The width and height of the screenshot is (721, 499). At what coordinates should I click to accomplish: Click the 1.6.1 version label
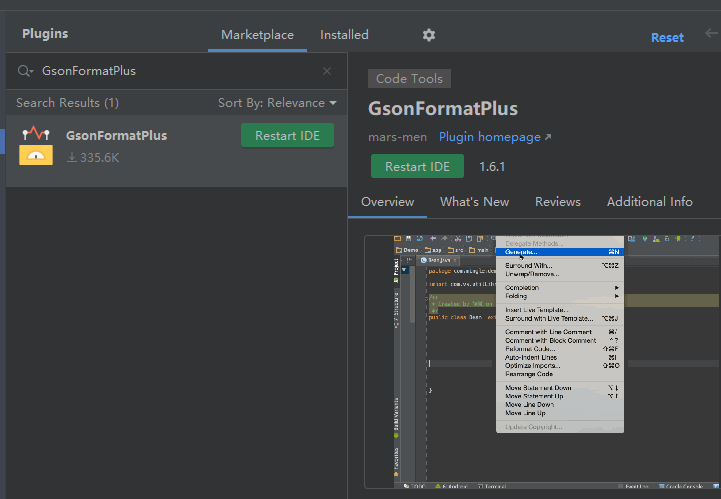[x=492, y=166]
